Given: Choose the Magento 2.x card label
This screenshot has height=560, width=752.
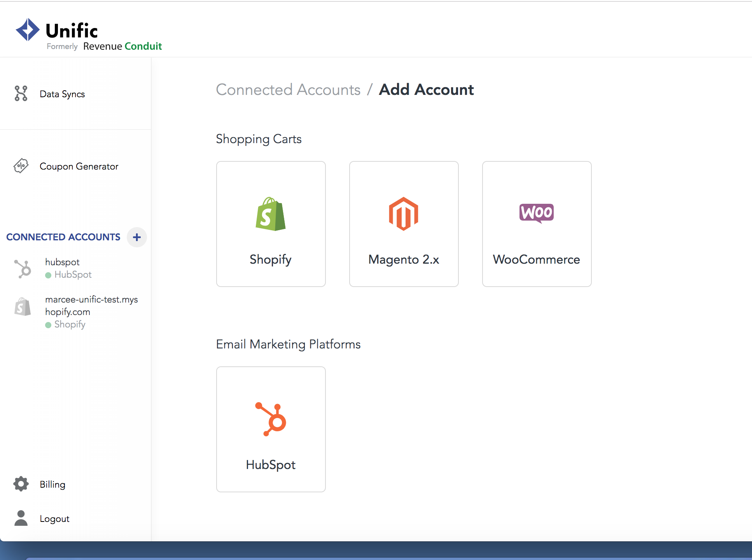Looking at the screenshot, I should point(404,259).
